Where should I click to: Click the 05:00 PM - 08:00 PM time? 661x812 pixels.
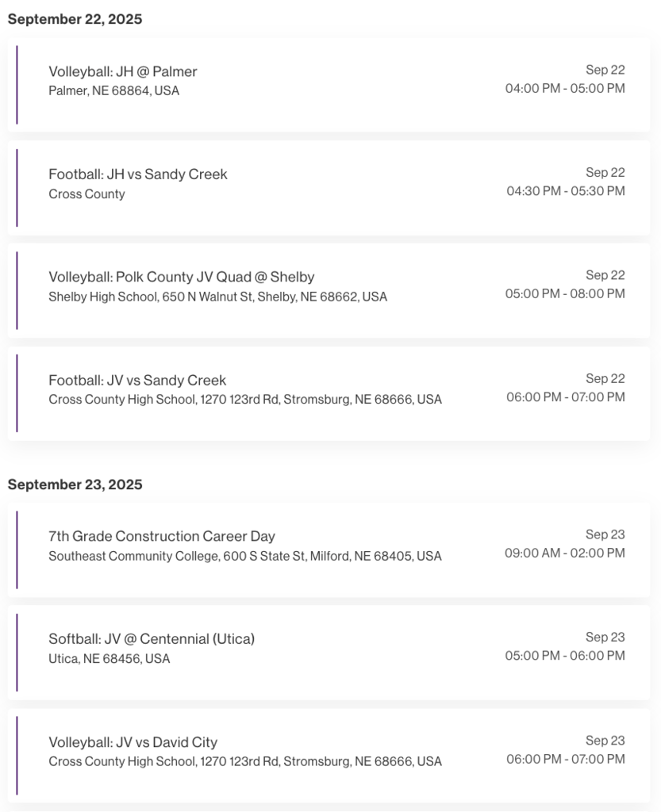[x=565, y=294]
